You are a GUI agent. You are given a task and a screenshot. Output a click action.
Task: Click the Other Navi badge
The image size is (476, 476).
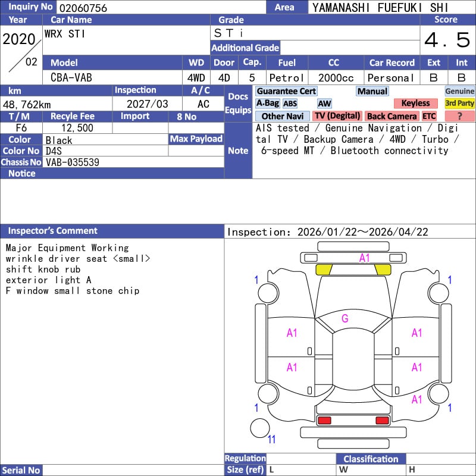[x=282, y=116]
